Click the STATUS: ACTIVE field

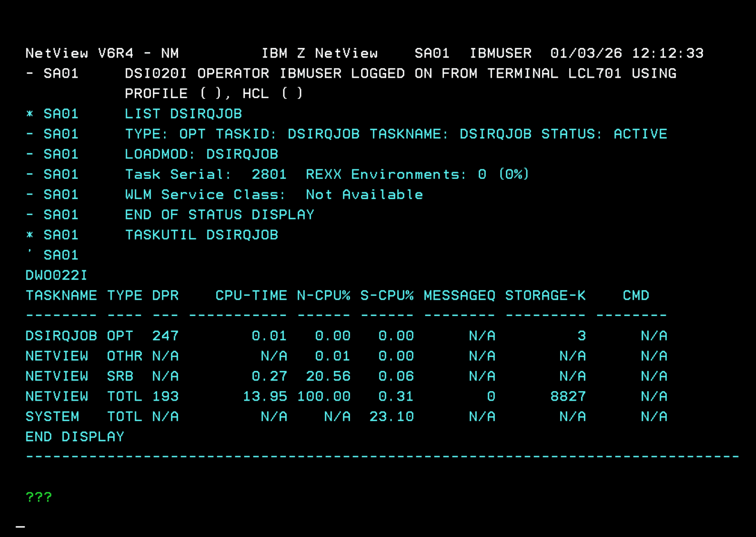click(x=604, y=134)
